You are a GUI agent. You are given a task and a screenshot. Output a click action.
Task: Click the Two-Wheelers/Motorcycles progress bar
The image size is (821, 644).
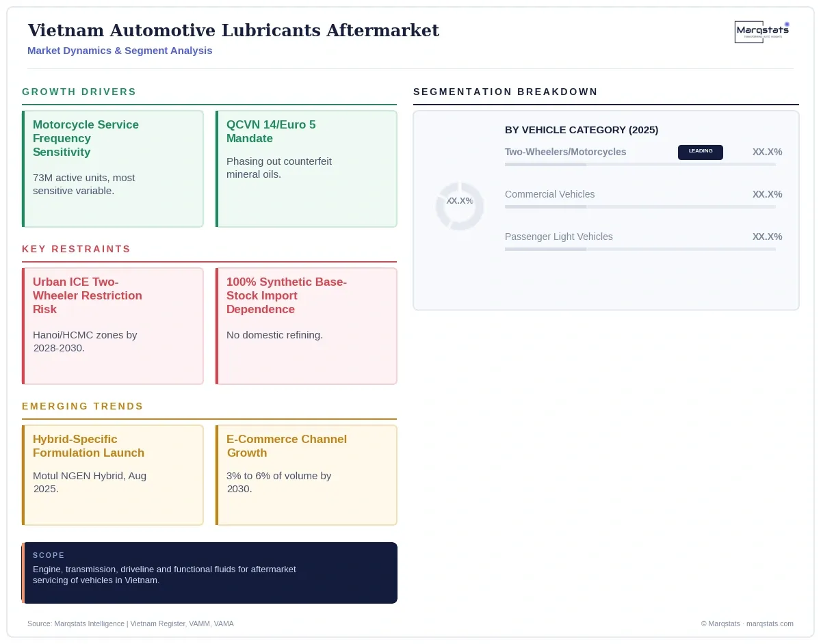point(640,165)
